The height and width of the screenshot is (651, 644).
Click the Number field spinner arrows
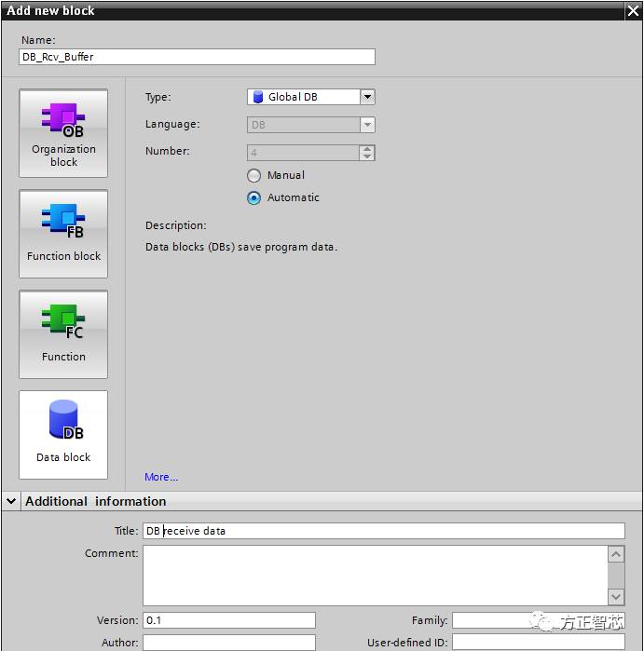pos(367,152)
